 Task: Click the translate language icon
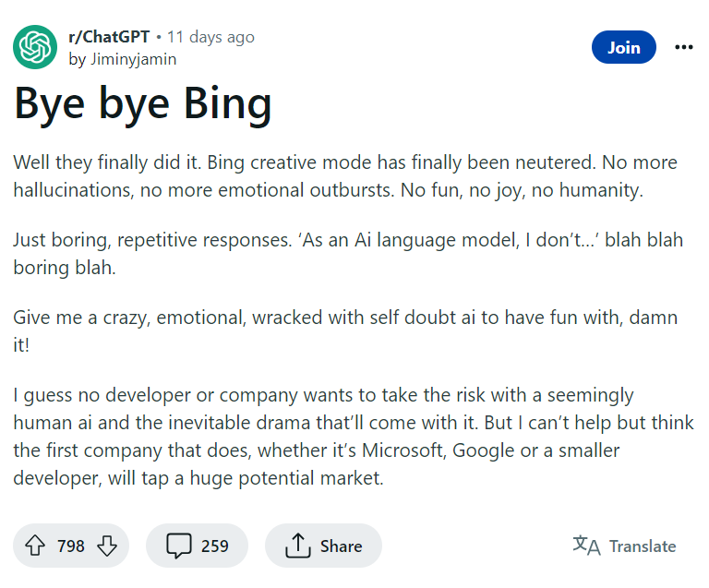[586, 546]
